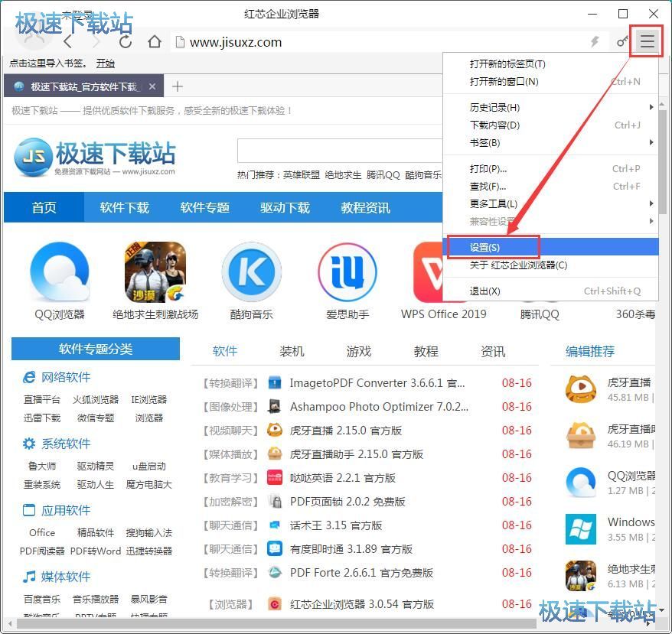
Task: Click the Windows recommended thumbnail icon
Action: pyautogui.click(x=581, y=529)
